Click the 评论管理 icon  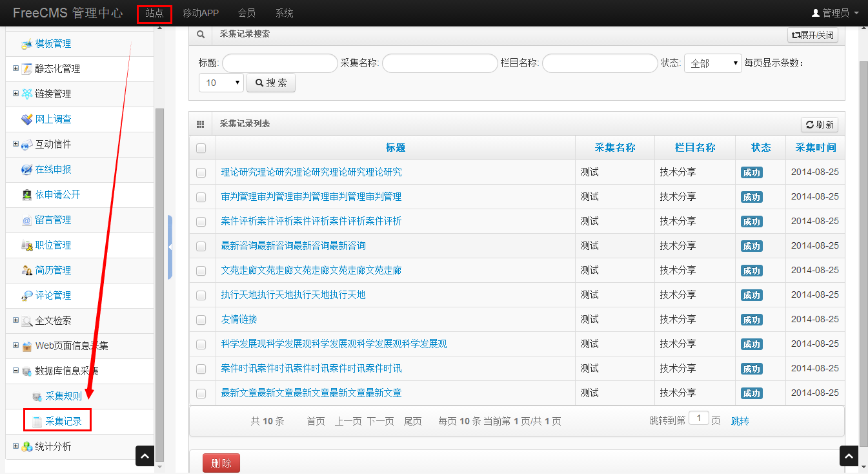[x=26, y=296]
